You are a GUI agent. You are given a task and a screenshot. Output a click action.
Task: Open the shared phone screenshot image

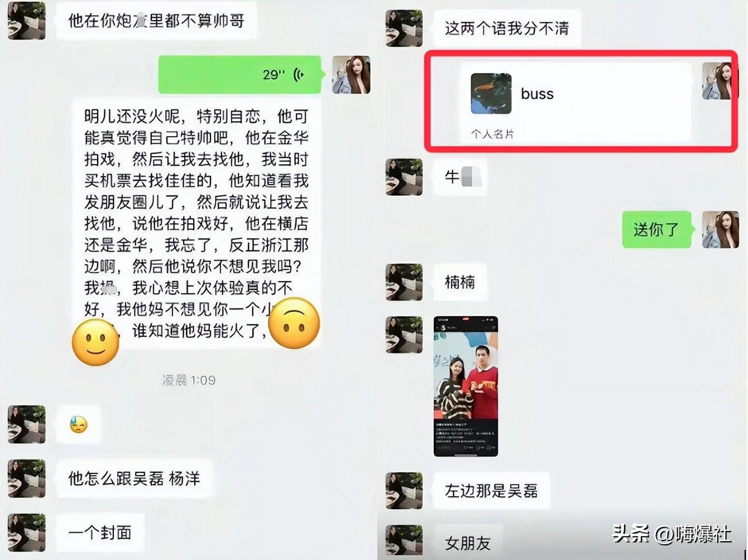pos(466,386)
